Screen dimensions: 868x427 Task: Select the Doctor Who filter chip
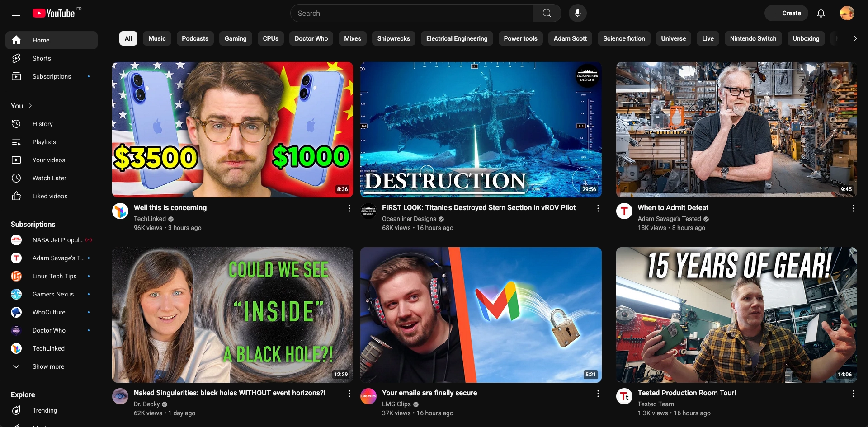point(311,38)
